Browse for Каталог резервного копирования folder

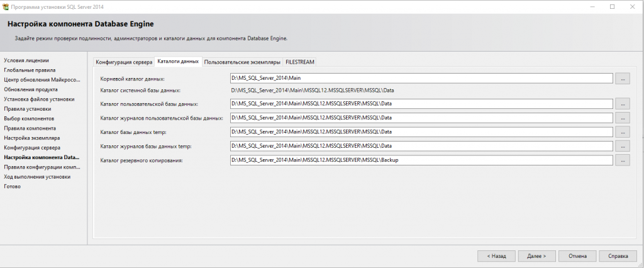[622, 160]
